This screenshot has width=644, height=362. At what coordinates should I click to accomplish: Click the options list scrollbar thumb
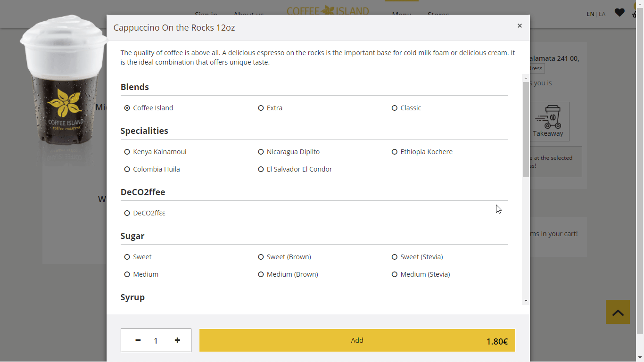coord(526,130)
